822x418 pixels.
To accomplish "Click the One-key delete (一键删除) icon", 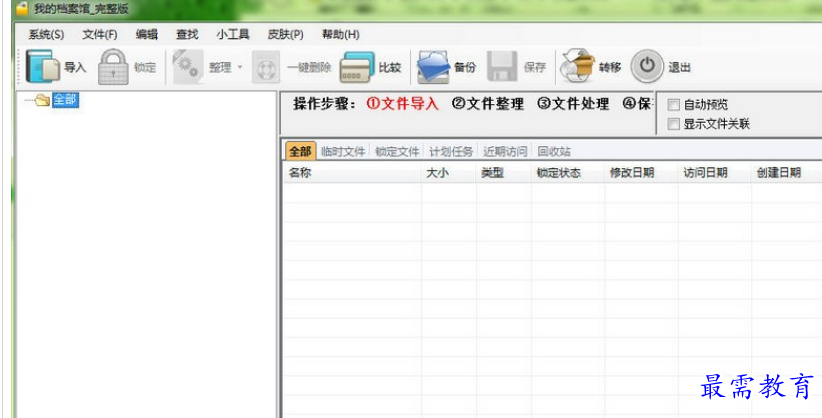I will point(266,67).
